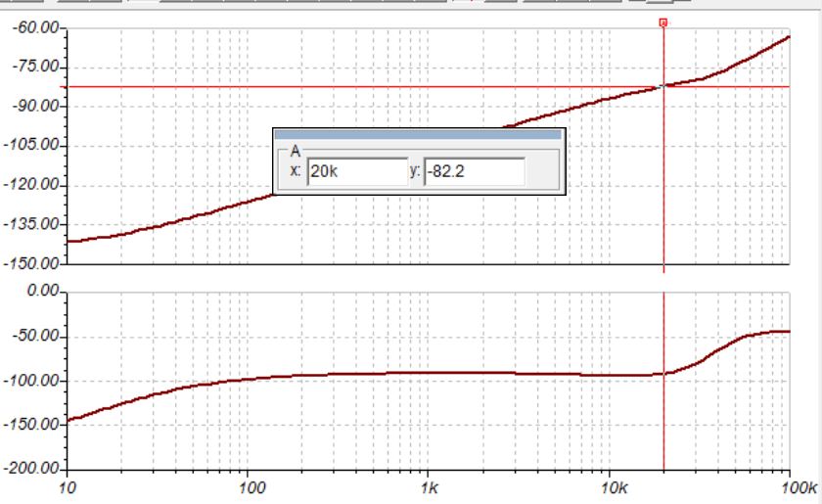Click the 10k frequency axis label
Screen dimensions: 822x504
pos(614,488)
